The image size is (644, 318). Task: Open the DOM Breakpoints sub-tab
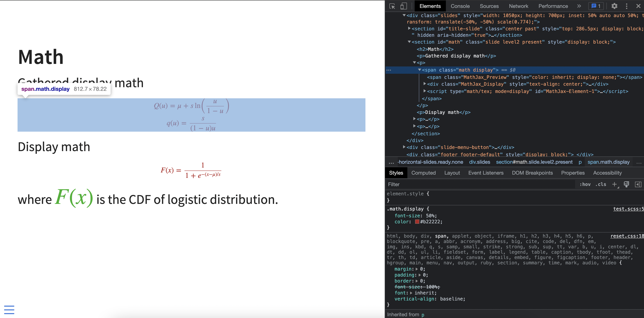532,173
